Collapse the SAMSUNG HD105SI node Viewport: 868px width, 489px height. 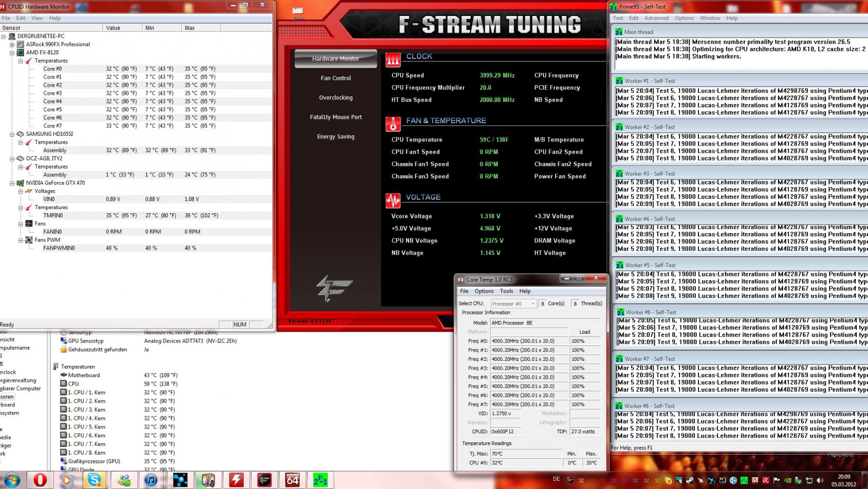coord(12,134)
